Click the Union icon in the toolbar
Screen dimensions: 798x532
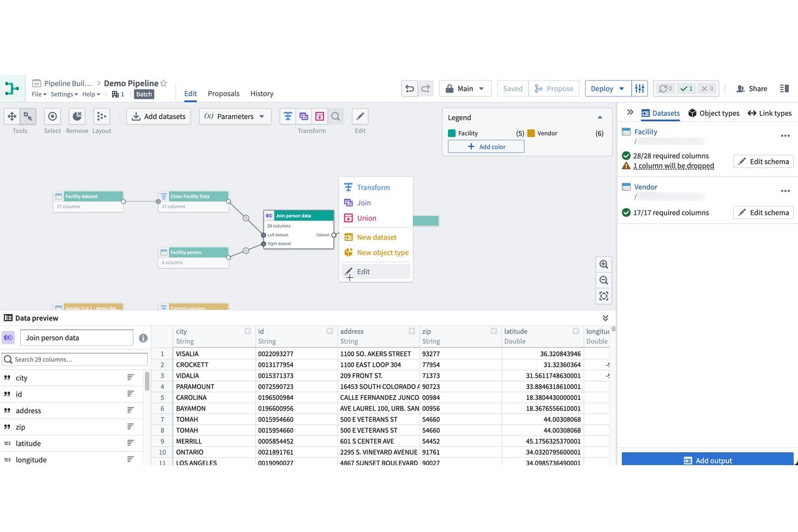(x=320, y=116)
